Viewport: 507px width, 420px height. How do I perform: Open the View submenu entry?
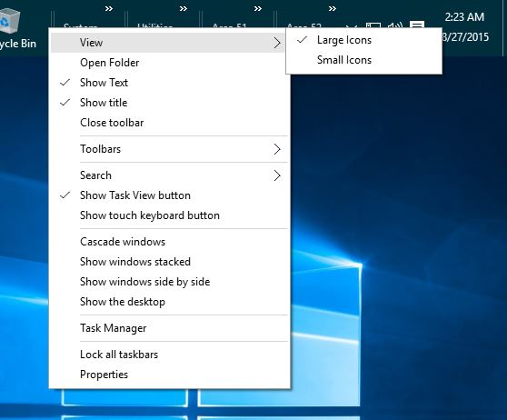tap(167, 43)
